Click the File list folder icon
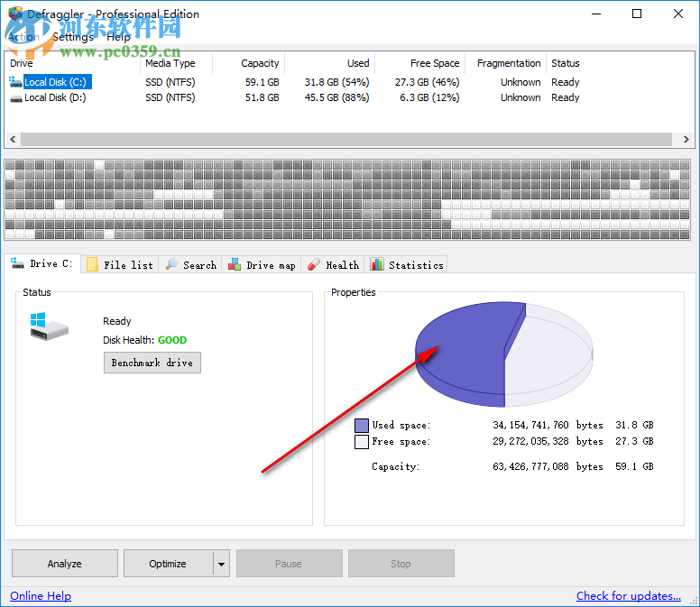700x607 pixels. click(92, 264)
